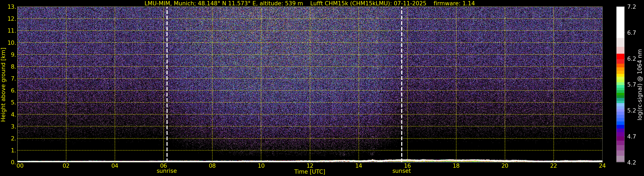Select the green band in the colorbar

(620, 95)
